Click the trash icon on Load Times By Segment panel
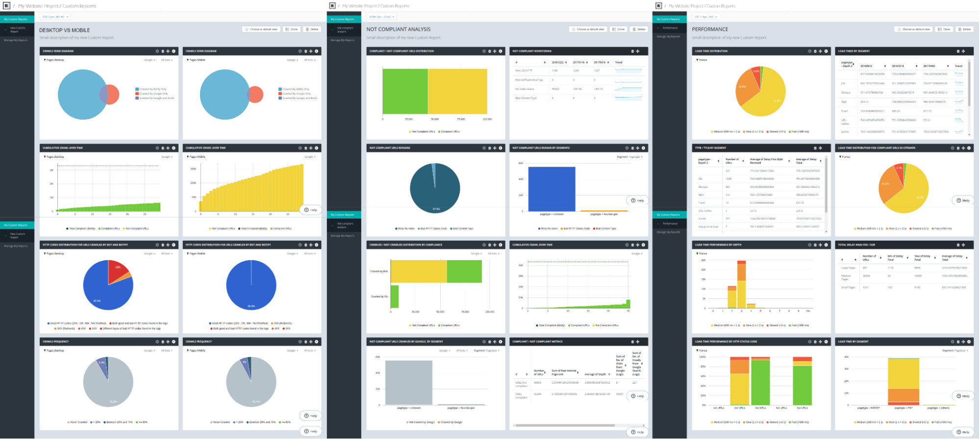Viewport: 980px width, 439px height. point(958,51)
